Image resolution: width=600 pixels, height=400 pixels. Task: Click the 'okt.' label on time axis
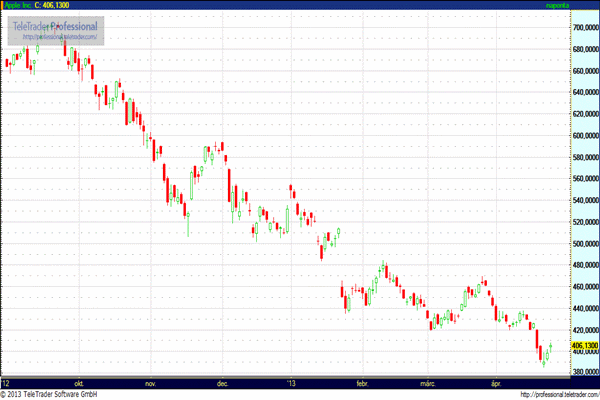pos(77,382)
